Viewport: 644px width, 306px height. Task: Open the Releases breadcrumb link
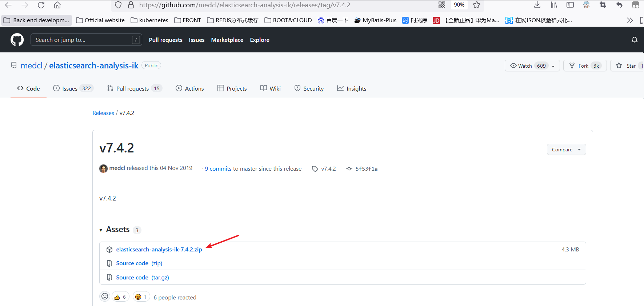point(103,113)
